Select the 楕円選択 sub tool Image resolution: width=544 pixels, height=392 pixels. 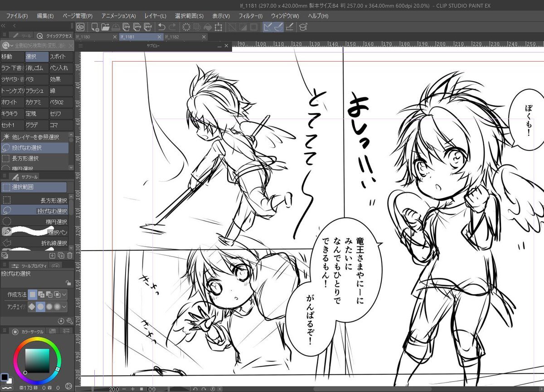click(34, 222)
